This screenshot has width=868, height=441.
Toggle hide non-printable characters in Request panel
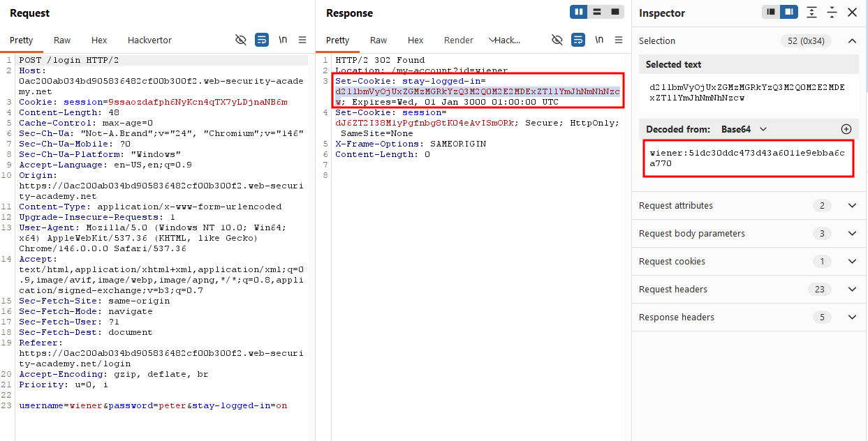pos(241,40)
